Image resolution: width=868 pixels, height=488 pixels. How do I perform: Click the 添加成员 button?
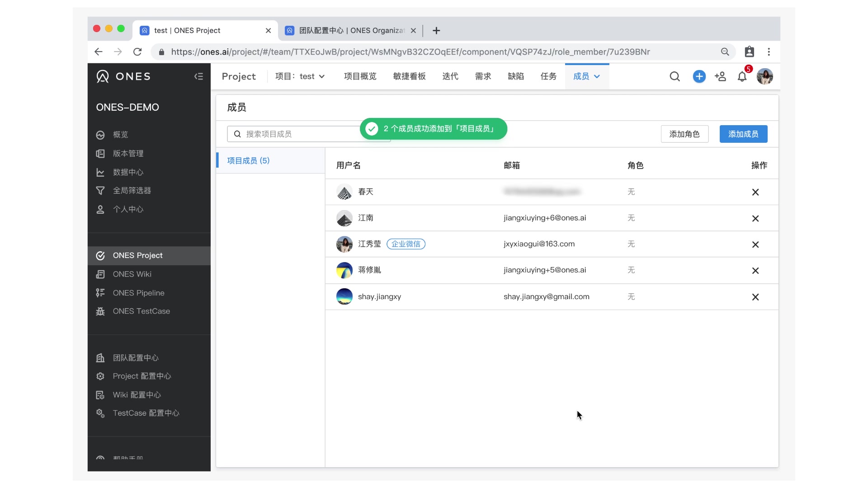pyautogui.click(x=743, y=134)
